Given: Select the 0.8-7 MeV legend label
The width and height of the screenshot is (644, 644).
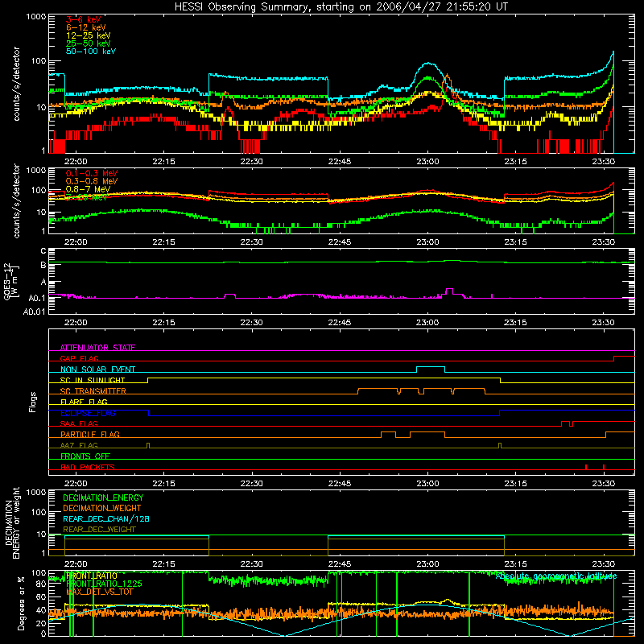Looking at the screenshot, I should (x=88, y=189).
